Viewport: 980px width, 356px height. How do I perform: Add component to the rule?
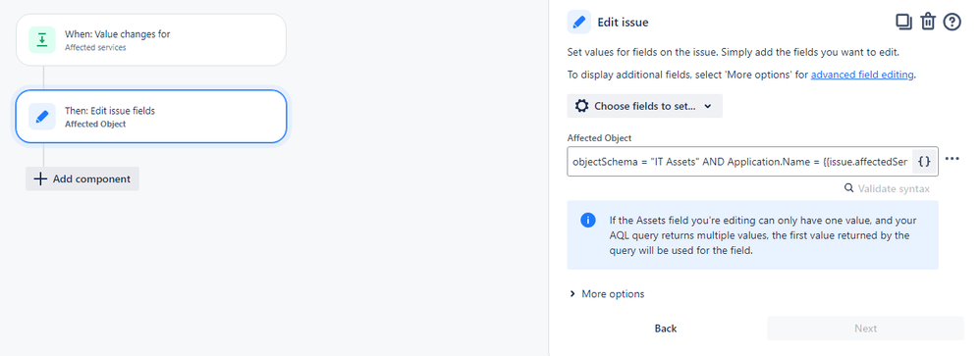pos(82,178)
